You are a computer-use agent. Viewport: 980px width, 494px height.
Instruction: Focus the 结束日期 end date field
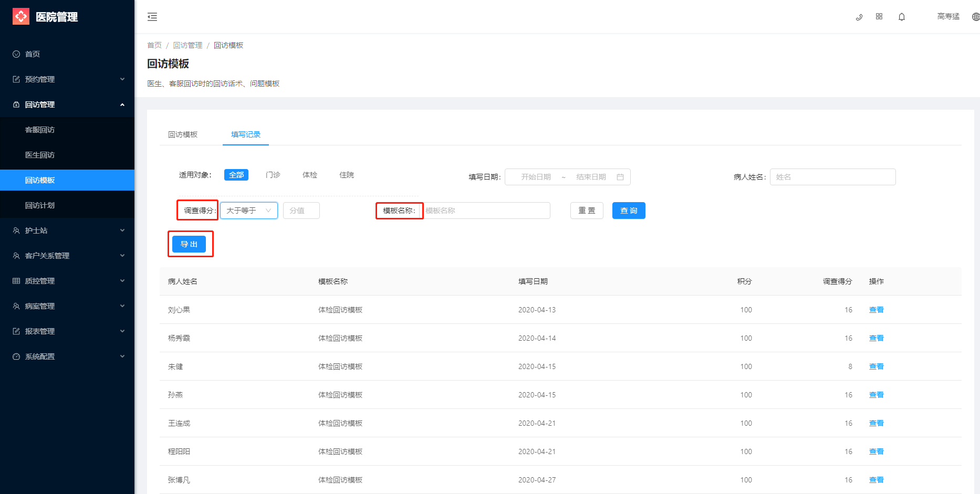(x=591, y=177)
